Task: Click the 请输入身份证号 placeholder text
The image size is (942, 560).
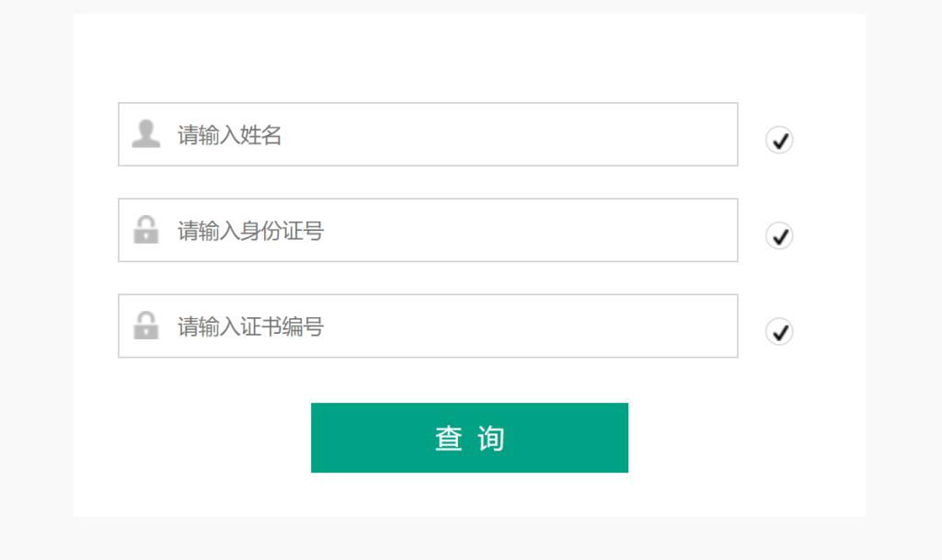Action: click(x=250, y=231)
